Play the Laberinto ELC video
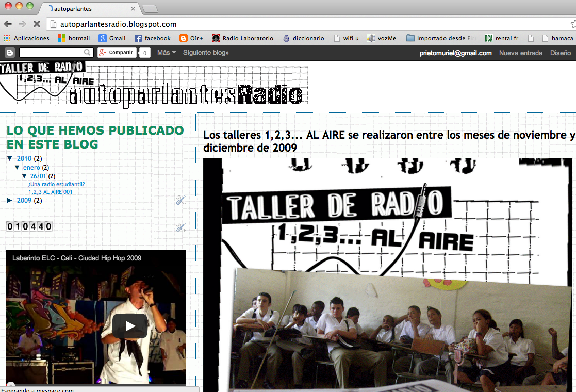The image size is (576, 392). point(129,326)
